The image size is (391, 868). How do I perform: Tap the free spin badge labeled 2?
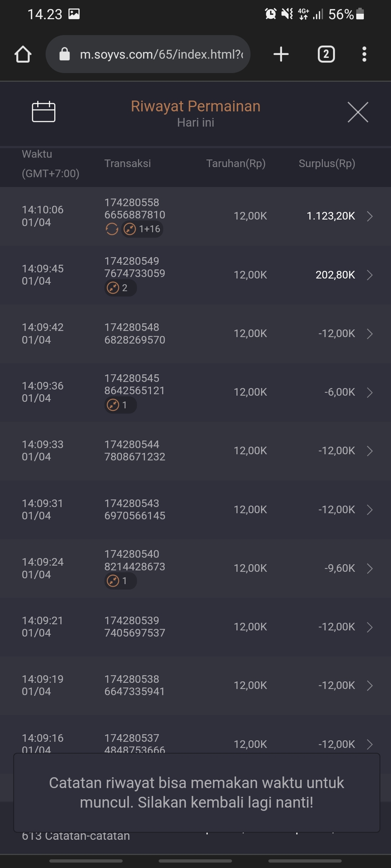(120, 288)
